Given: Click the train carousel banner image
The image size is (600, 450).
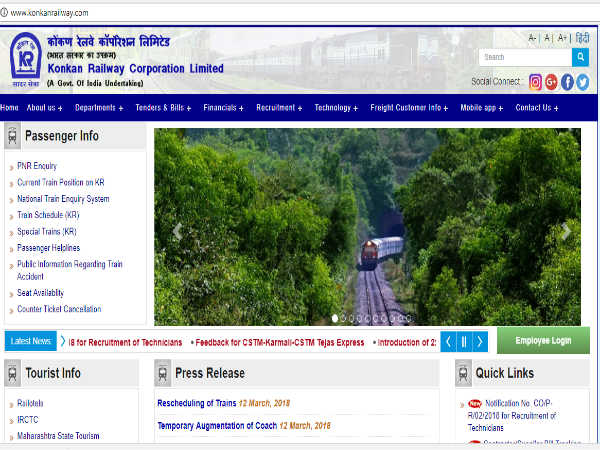Looking at the screenshot, I should pos(367,227).
